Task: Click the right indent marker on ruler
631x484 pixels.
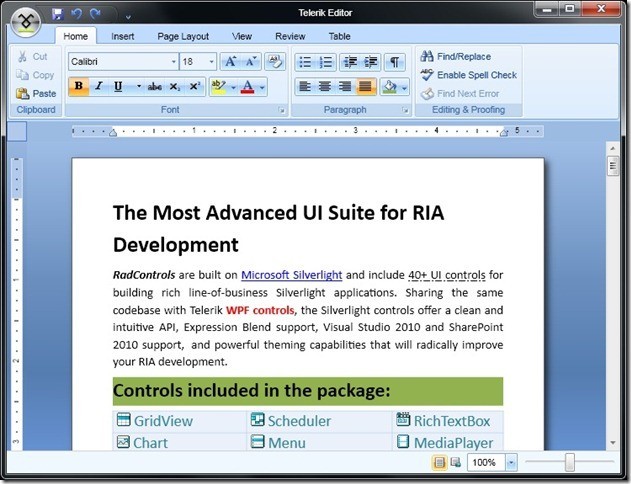Action: [x=504, y=132]
